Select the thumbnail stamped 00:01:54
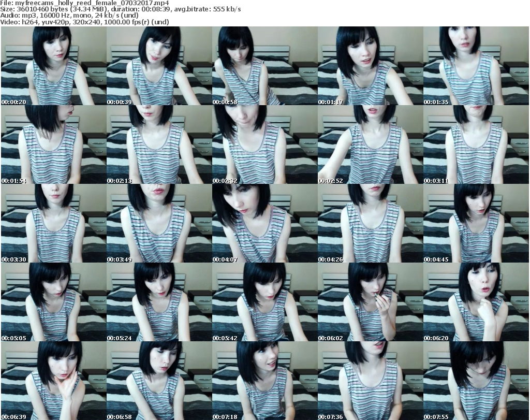This screenshot has height=420, width=530. pos(54,144)
